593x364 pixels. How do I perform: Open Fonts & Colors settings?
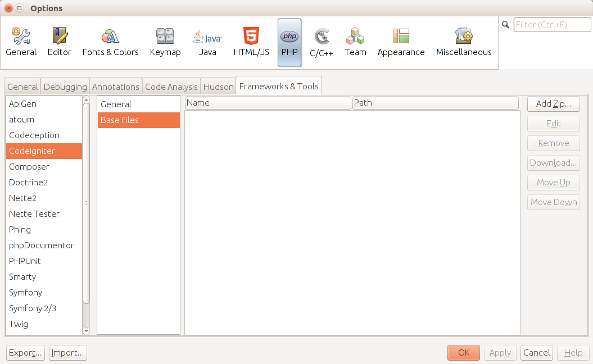coord(110,42)
